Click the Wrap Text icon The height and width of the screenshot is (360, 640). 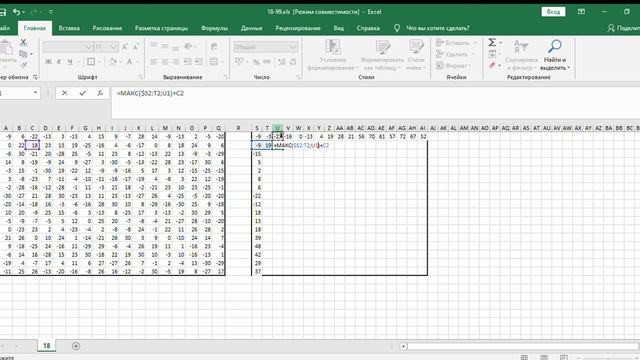214,47
